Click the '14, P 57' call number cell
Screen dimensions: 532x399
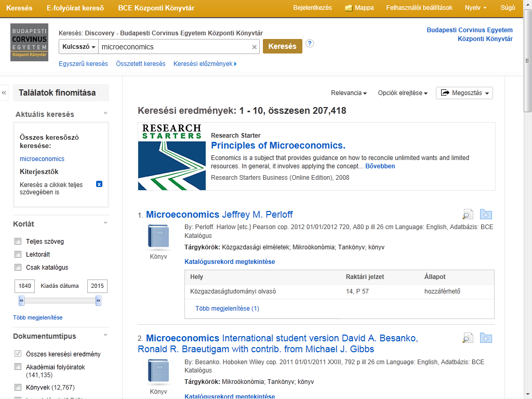click(357, 291)
